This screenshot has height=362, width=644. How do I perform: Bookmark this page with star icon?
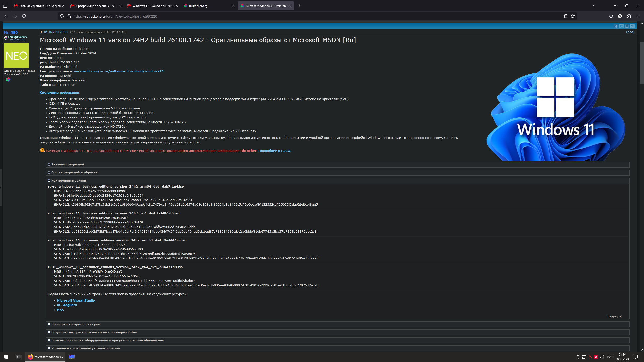[x=573, y=16]
